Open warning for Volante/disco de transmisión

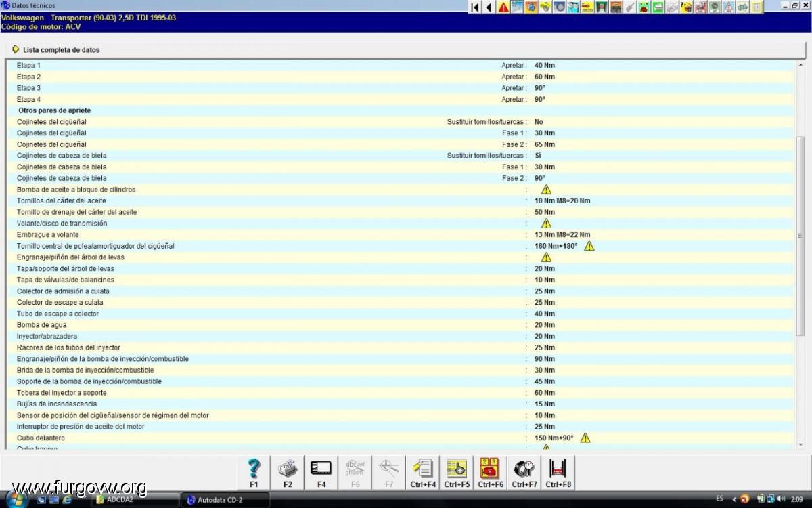coord(546,224)
